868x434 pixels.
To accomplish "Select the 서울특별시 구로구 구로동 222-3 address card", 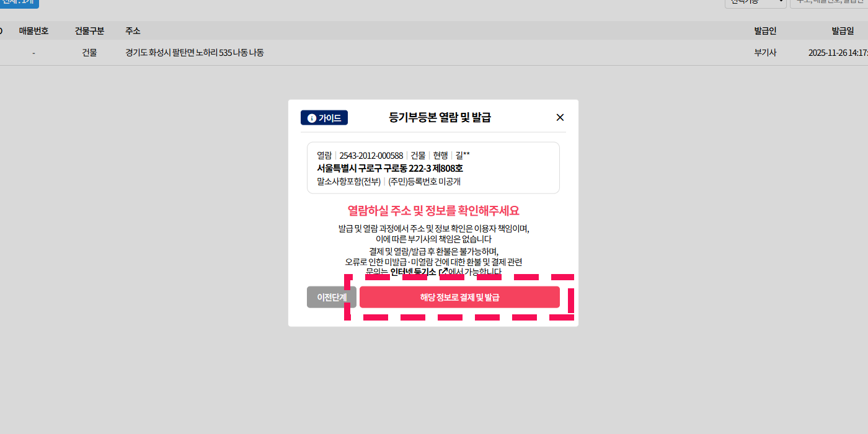I will (x=433, y=168).
